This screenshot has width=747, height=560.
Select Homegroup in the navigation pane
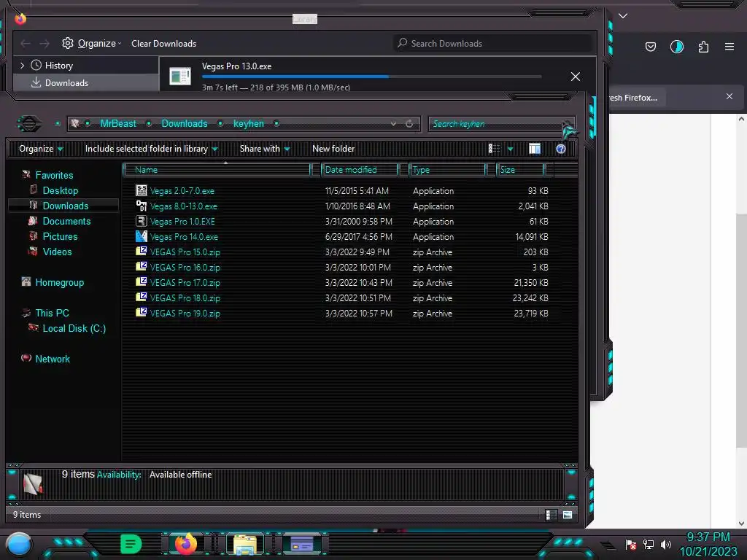59,282
